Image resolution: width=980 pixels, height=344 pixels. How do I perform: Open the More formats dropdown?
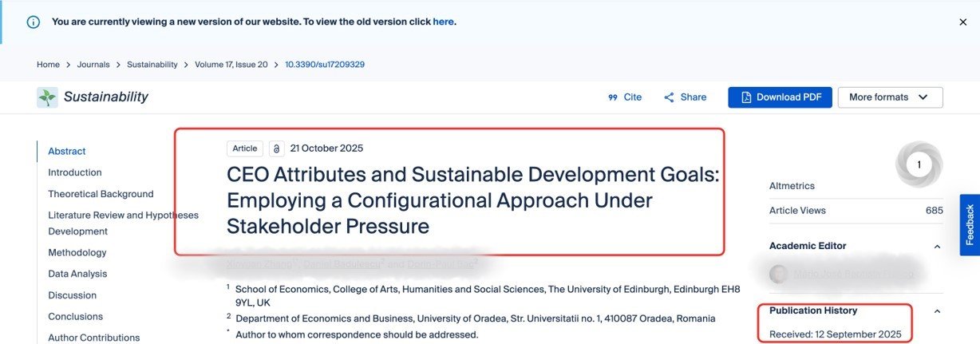pyautogui.click(x=890, y=97)
